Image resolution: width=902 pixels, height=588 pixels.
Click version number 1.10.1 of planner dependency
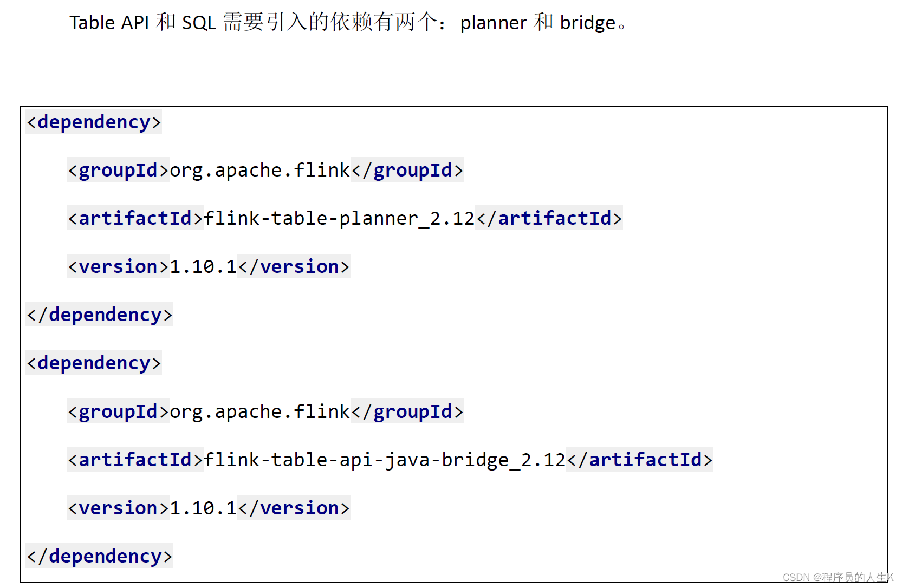[x=203, y=266]
